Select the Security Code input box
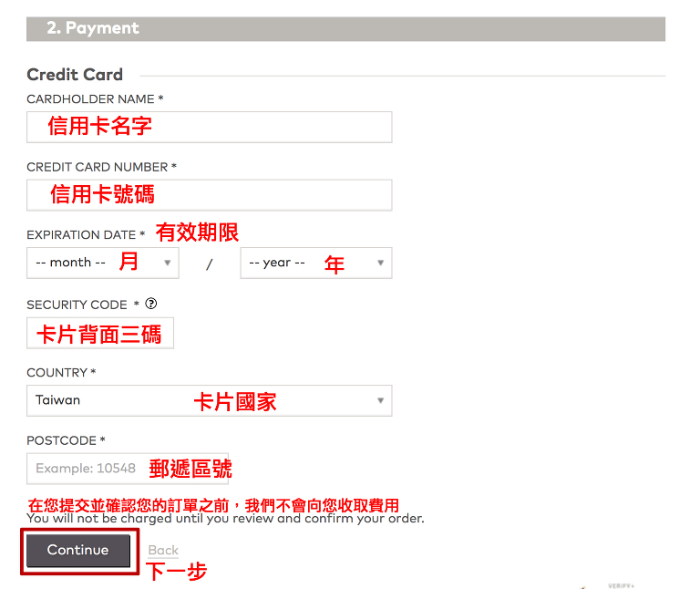 point(99,333)
